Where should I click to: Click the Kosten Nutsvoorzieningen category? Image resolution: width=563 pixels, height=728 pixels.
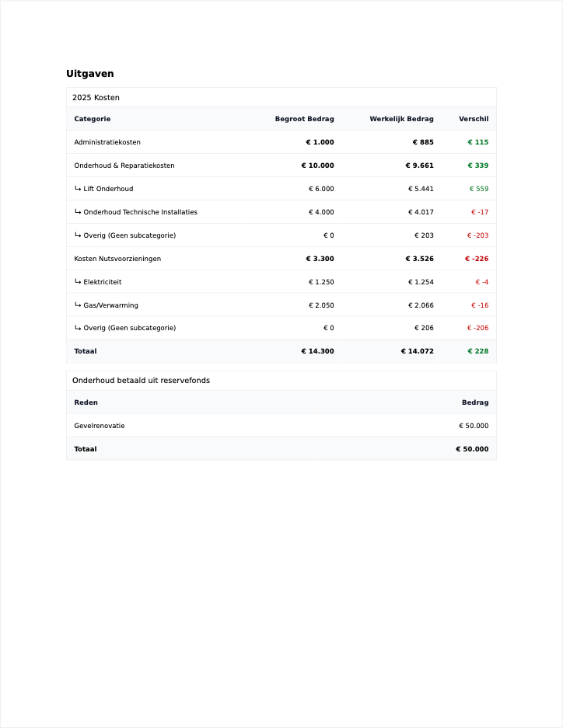click(117, 259)
